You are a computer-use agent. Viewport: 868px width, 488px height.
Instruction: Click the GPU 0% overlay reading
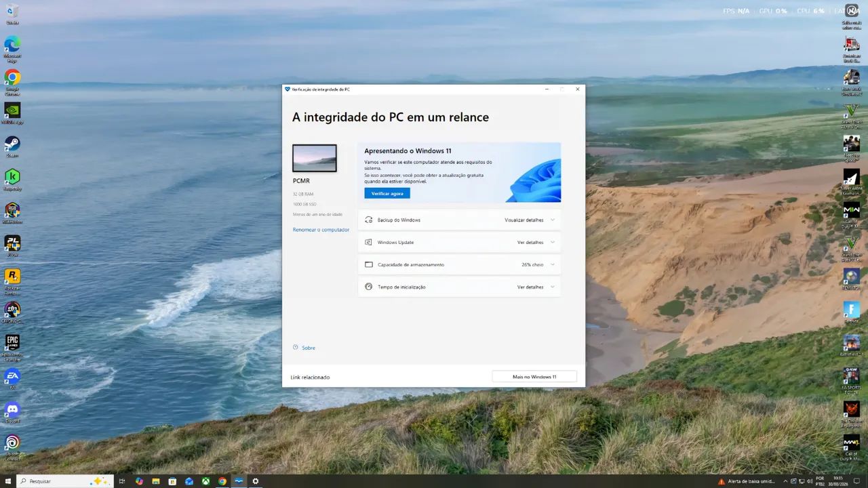[x=773, y=11]
